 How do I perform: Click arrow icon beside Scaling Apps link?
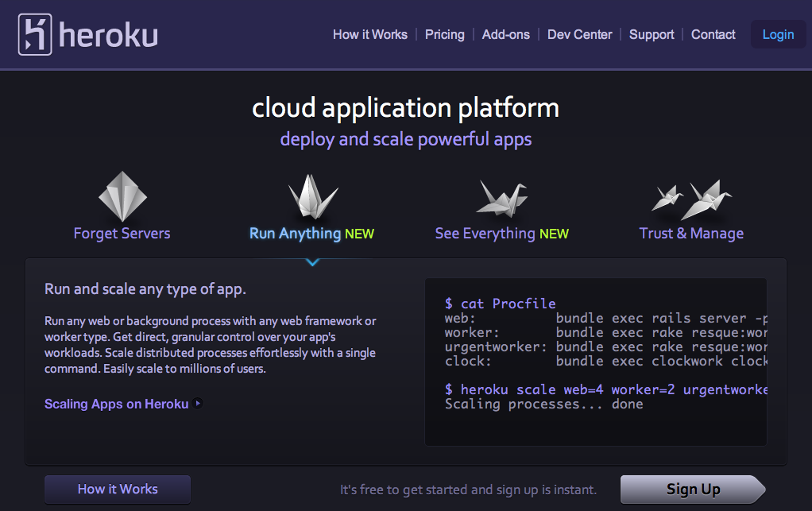point(199,404)
